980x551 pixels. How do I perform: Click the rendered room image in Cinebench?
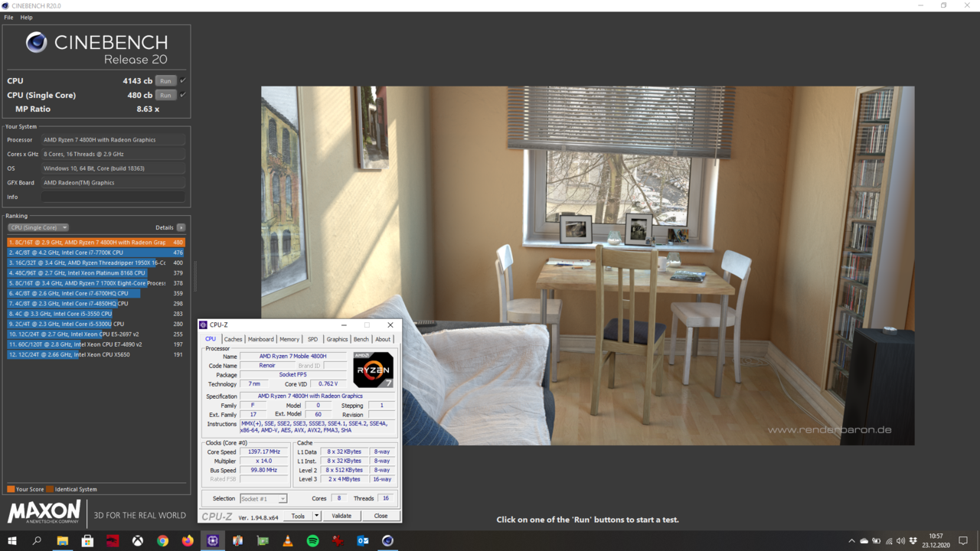click(587, 266)
